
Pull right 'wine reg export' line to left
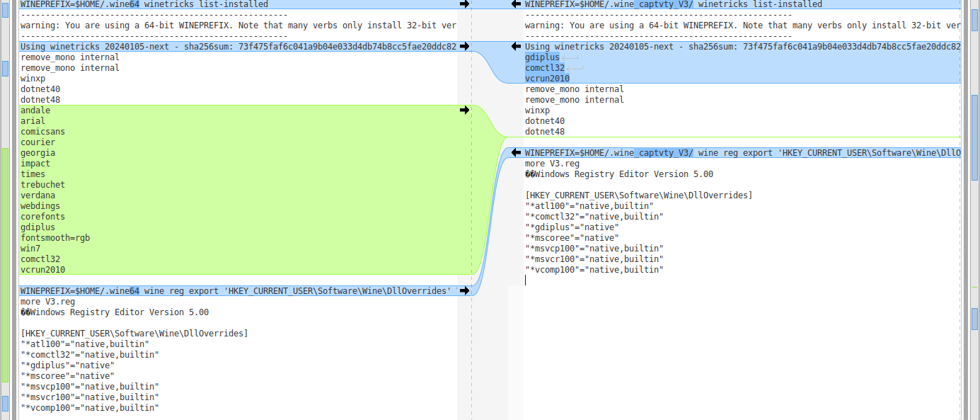[516, 153]
